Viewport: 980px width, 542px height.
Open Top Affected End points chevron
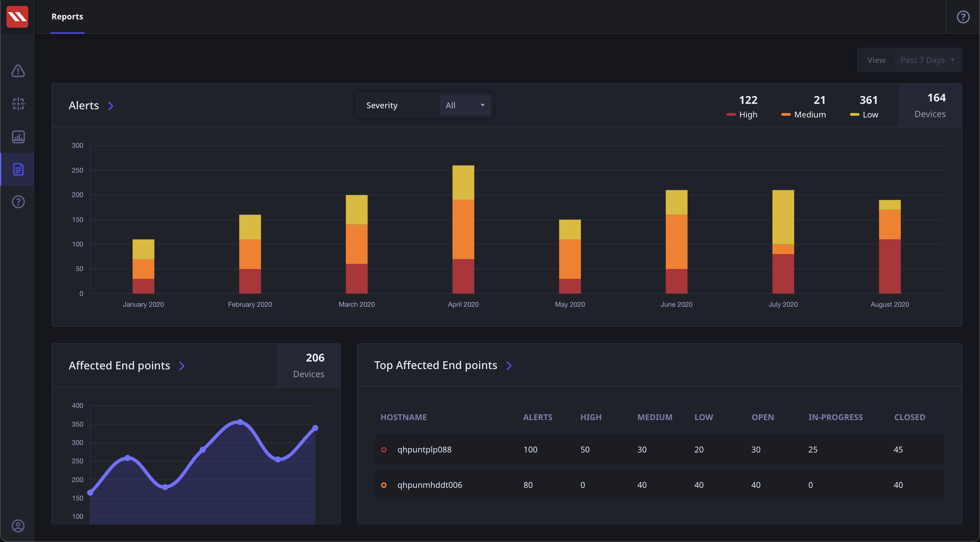click(509, 366)
